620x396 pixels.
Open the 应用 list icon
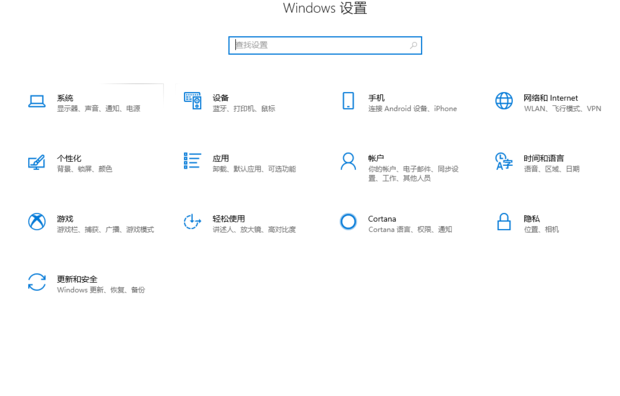click(193, 161)
